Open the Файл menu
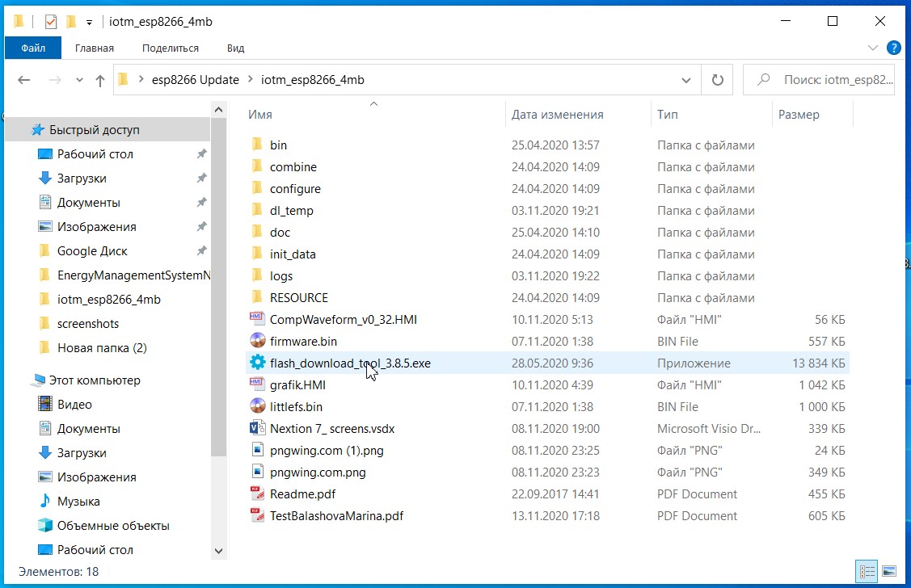911x588 pixels. (x=33, y=48)
